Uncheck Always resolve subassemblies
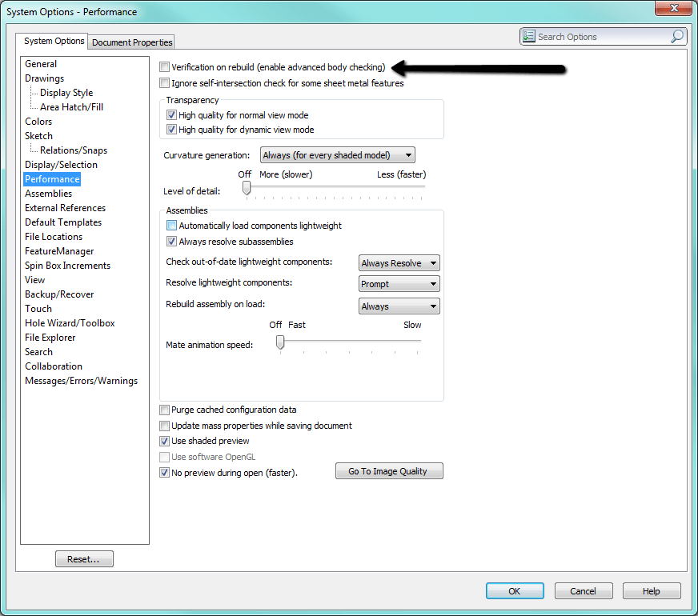The width and height of the screenshot is (698, 616). pyautogui.click(x=171, y=241)
